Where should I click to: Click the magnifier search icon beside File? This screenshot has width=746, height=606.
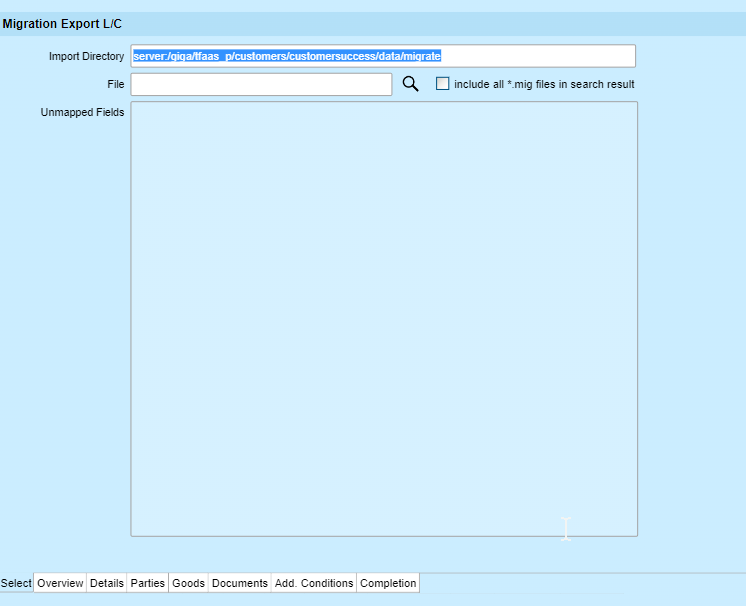pyautogui.click(x=411, y=84)
